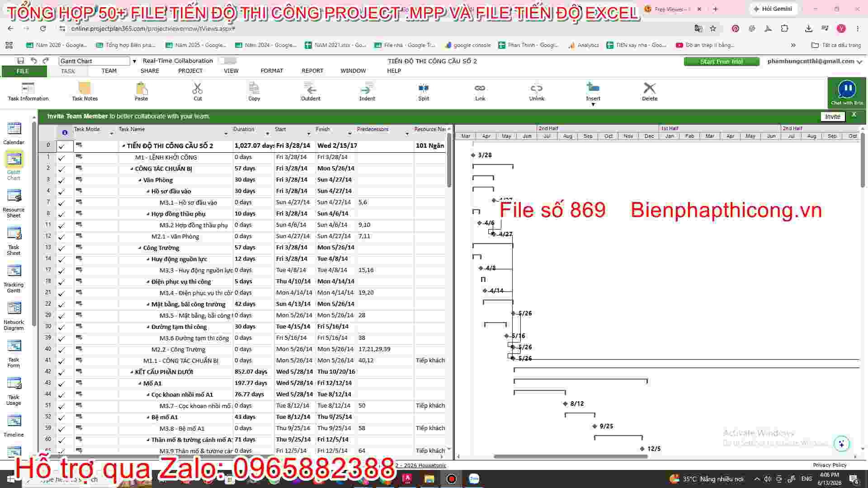Open Start column filter dropdown
Viewport: 868px width, 488px height.
click(309, 134)
